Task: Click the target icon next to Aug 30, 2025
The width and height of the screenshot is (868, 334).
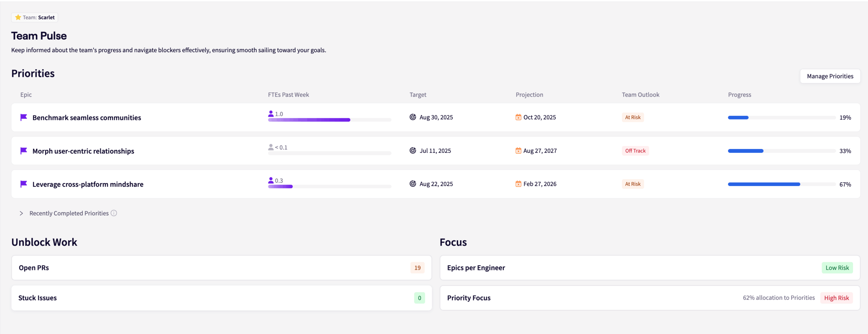Action: (x=413, y=117)
